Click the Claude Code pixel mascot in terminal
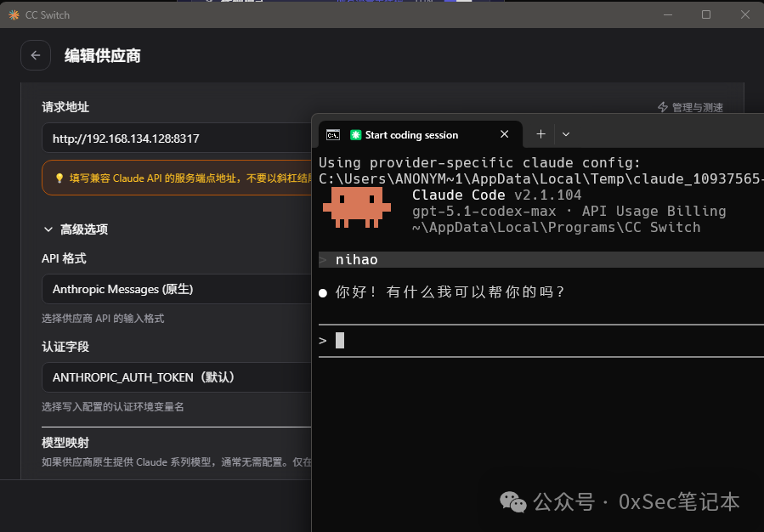The width and height of the screenshot is (764, 532). pyautogui.click(x=357, y=207)
